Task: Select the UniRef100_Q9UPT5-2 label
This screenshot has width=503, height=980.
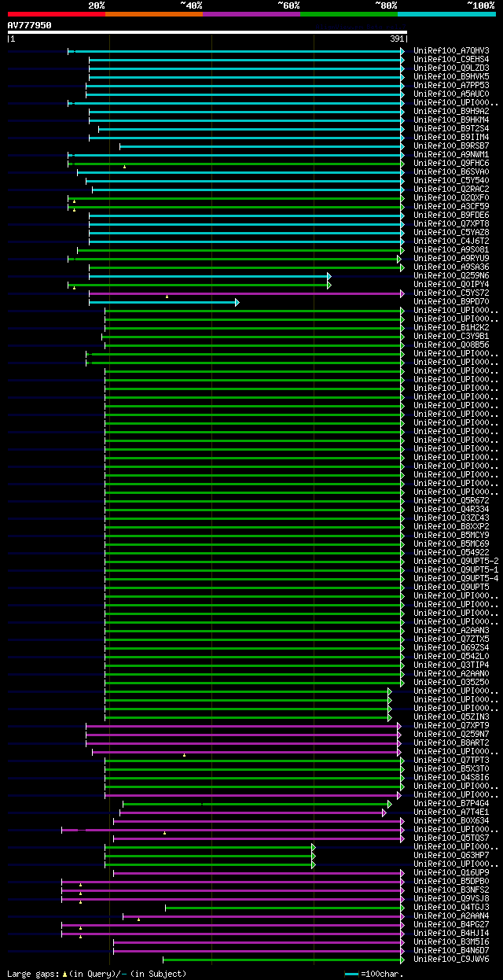Action: point(456,561)
